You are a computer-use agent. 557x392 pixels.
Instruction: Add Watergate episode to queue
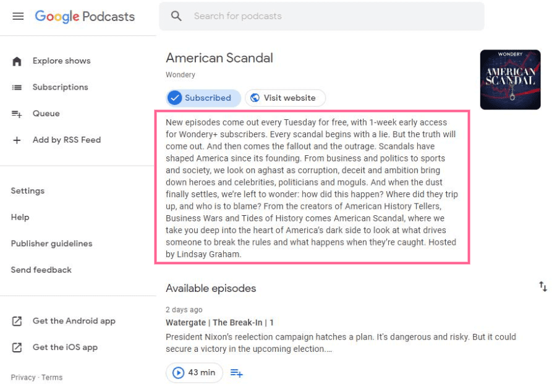[x=237, y=373]
